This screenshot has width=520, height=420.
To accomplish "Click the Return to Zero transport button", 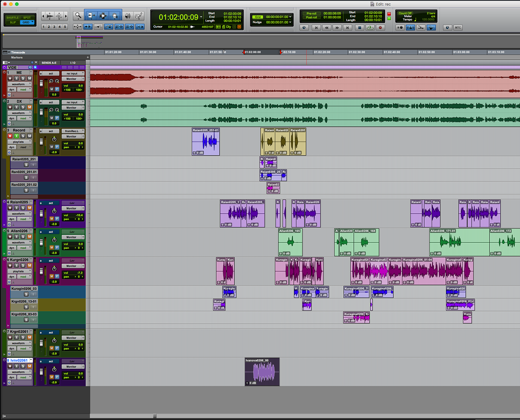I will pos(316,28).
